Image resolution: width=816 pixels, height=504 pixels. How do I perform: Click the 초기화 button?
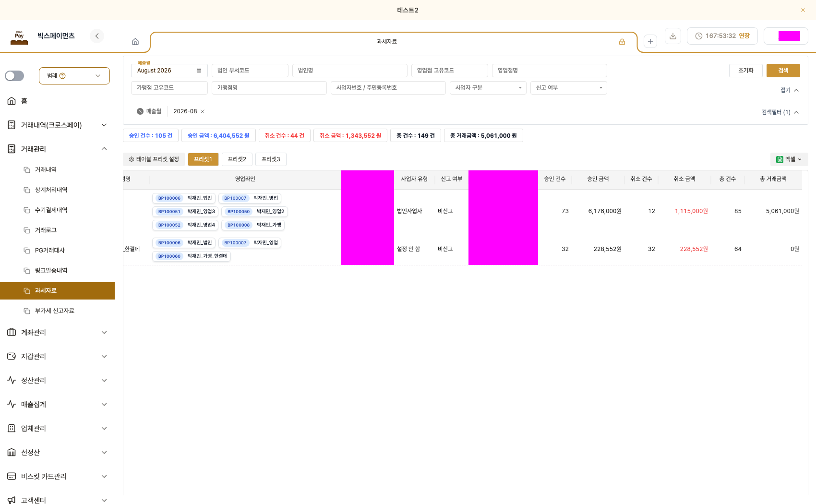pyautogui.click(x=746, y=71)
